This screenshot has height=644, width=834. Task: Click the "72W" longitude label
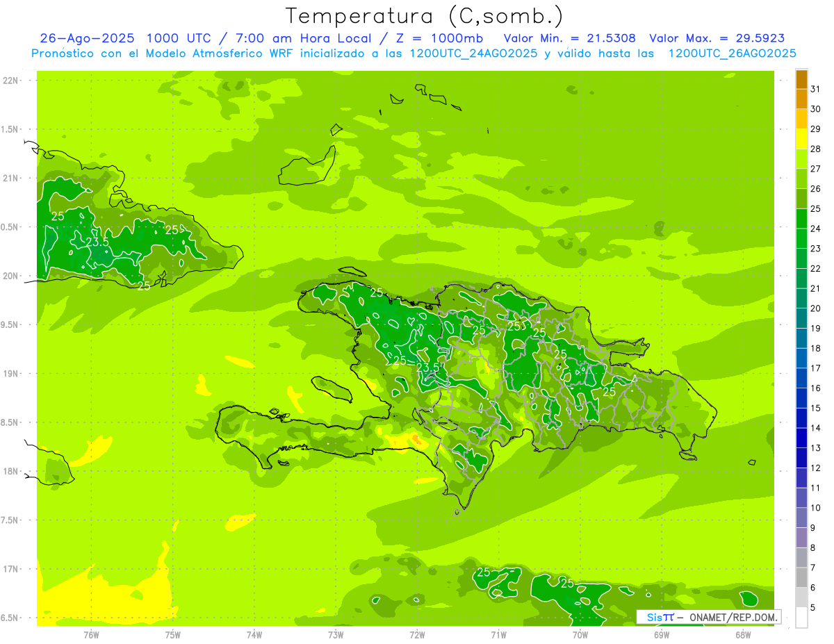click(417, 634)
